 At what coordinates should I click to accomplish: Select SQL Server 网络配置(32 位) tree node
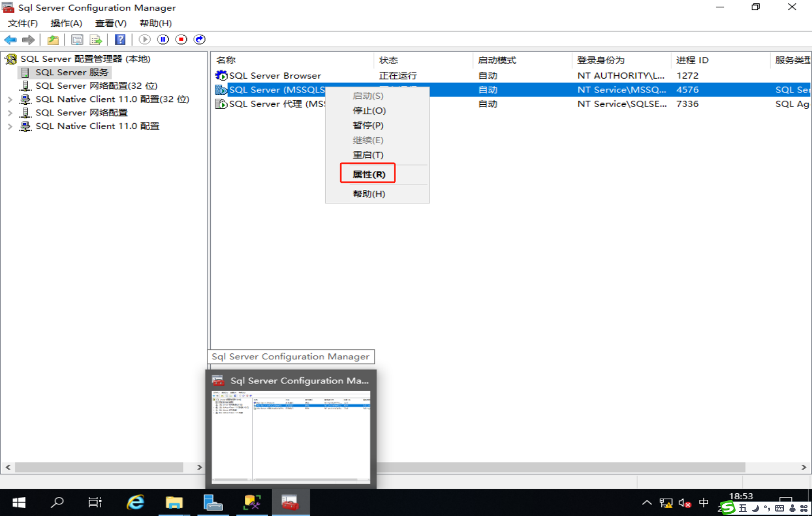tap(96, 85)
